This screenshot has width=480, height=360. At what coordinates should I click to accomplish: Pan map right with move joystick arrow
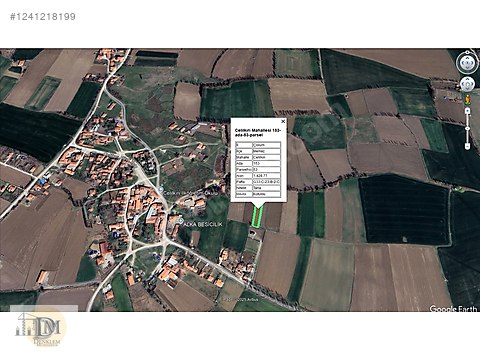[472, 84]
